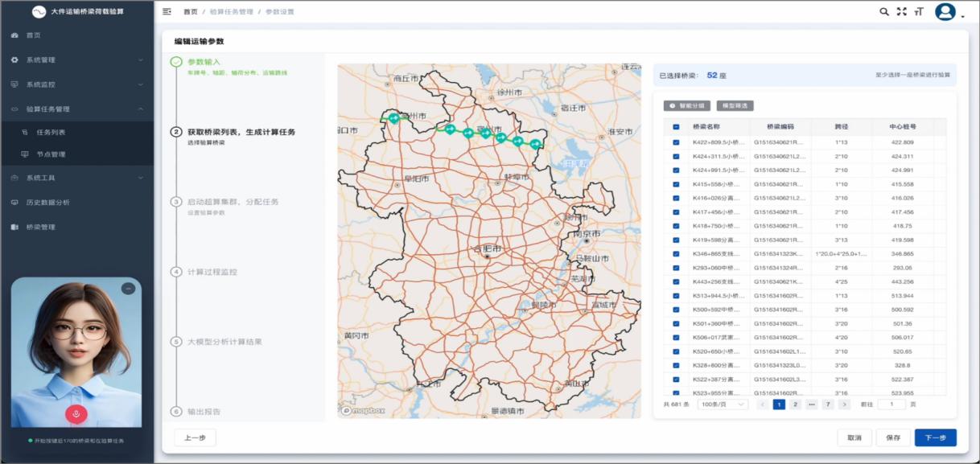The height and width of the screenshot is (464, 980).
Task: Collapse the sidebar with the hamburger icon
Action: coord(167,12)
